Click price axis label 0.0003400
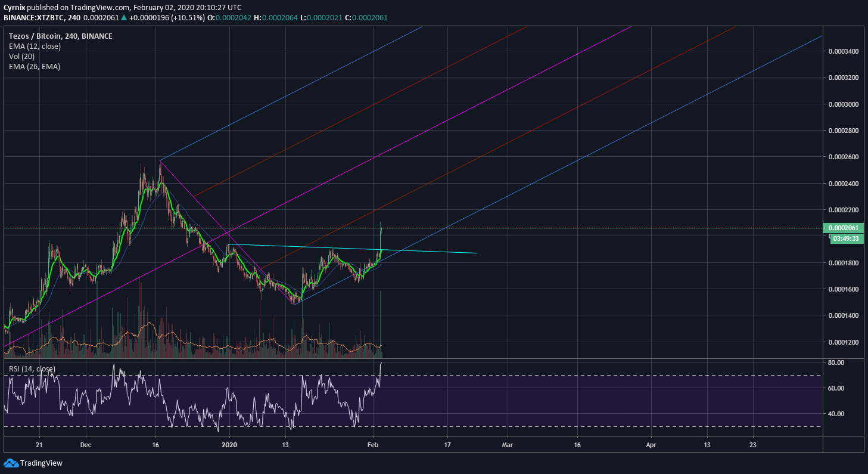The width and height of the screenshot is (868, 474). (843, 51)
